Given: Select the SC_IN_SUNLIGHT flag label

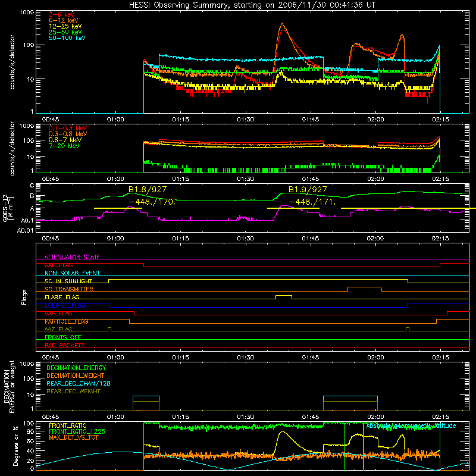Looking at the screenshot, I should click(68, 281).
